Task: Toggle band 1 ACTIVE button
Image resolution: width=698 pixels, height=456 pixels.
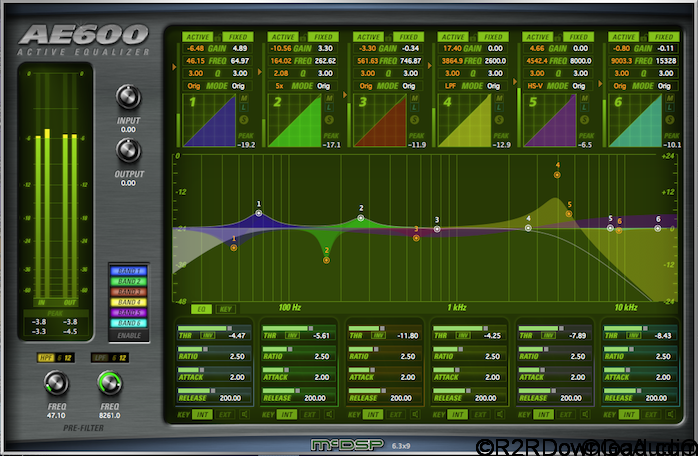Action: 198,37
